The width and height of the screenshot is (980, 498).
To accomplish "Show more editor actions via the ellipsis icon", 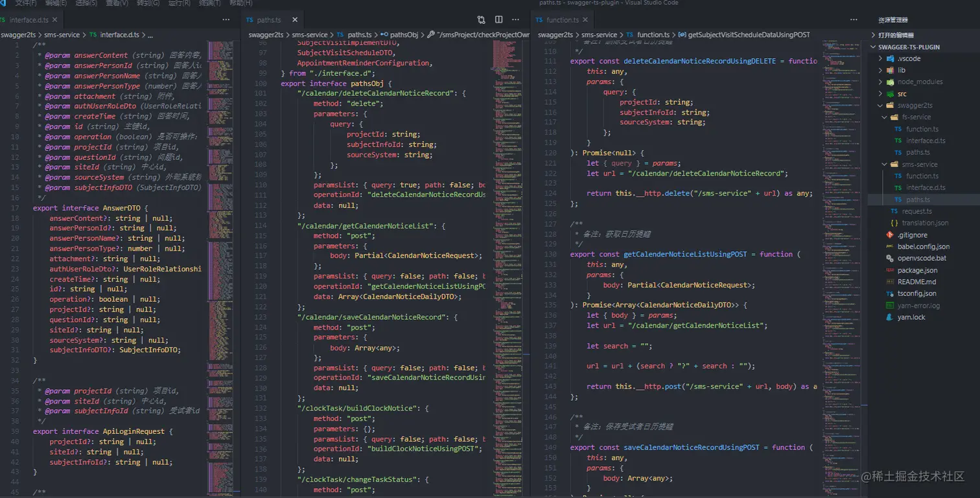I will click(x=515, y=20).
